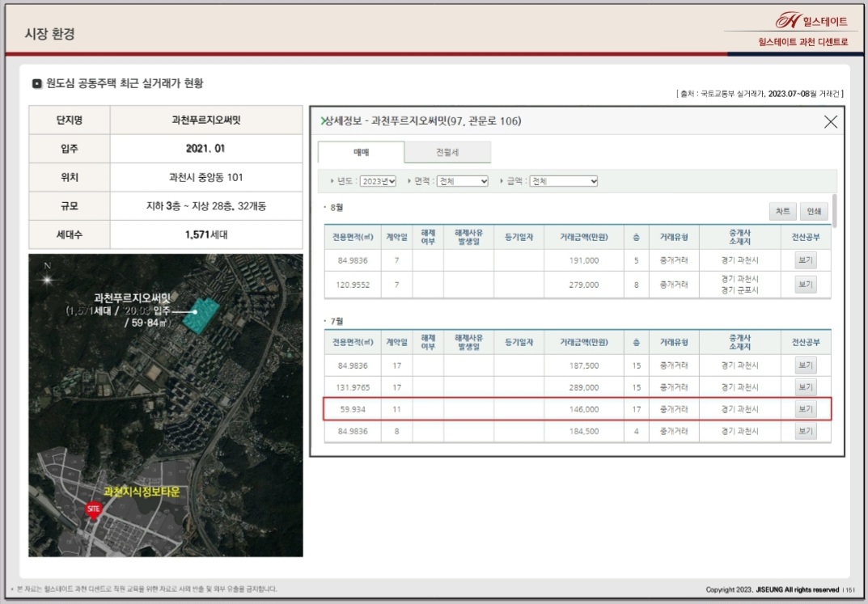Click 보기 for the 146,000 transaction

tap(806, 409)
